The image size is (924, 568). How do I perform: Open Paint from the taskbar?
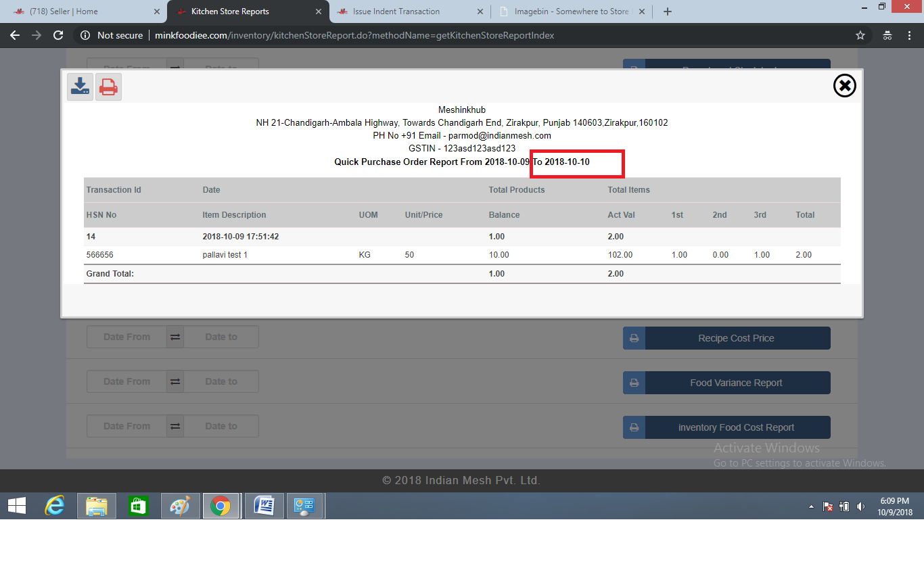tap(179, 506)
